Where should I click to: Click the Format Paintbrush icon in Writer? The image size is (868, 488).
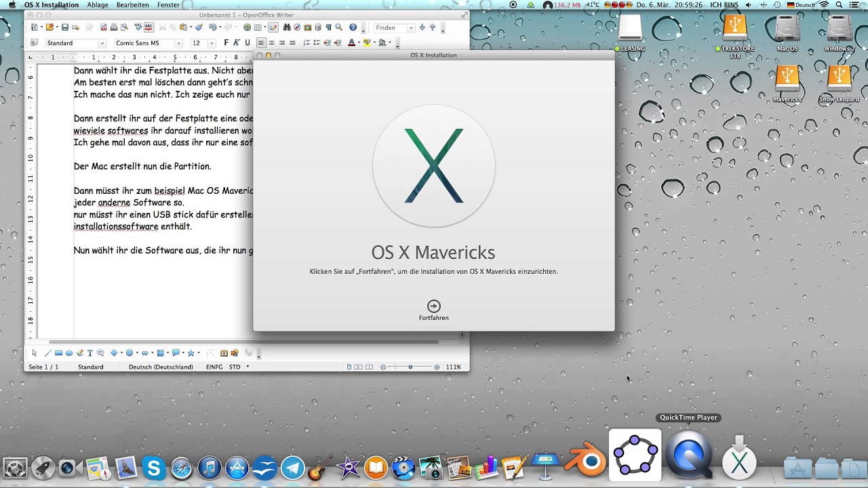pos(199,27)
